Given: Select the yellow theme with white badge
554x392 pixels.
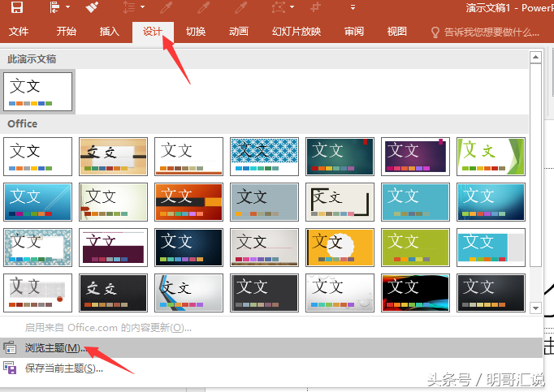Looking at the screenshot, I should (x=340, y=247).
